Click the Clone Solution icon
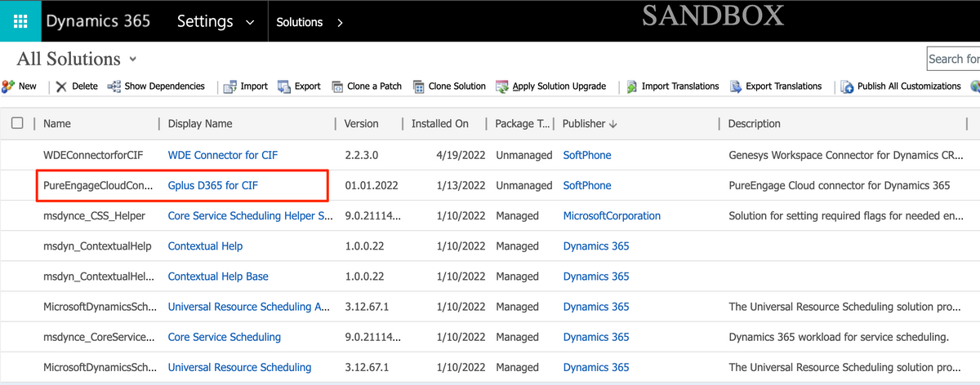 418,86
